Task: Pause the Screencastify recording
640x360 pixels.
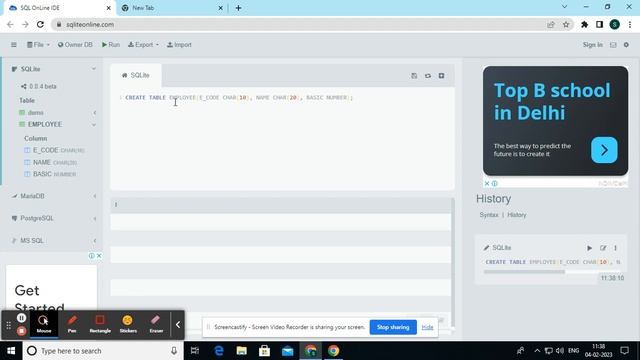Action: [22, 318]
